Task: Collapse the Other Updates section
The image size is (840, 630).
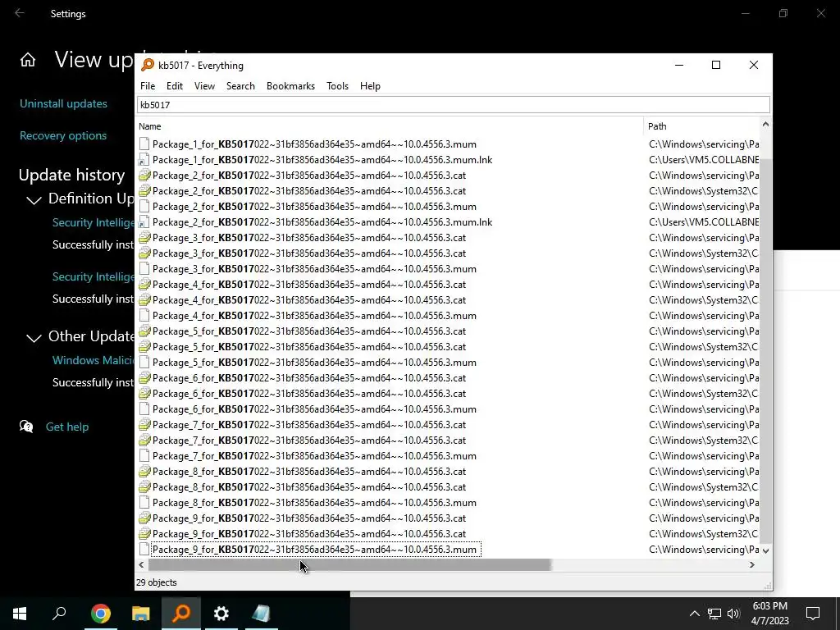Action: (x=34, y=338)
